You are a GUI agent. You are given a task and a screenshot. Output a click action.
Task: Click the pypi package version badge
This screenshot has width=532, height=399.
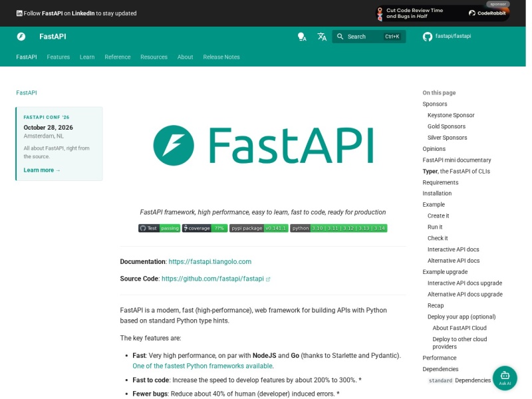(259, 228)
